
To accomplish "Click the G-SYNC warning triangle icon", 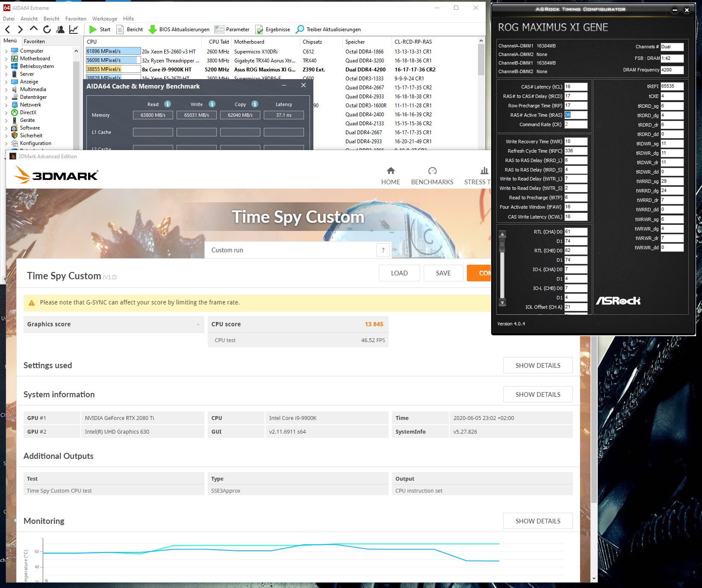I will click(32, 303).
